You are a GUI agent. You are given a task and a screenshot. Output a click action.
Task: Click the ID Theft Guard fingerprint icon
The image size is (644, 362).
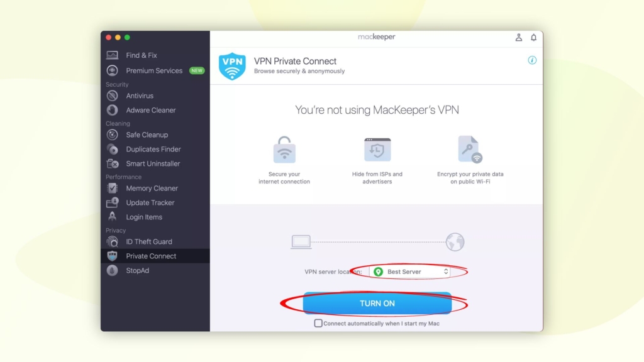(112, 242)
